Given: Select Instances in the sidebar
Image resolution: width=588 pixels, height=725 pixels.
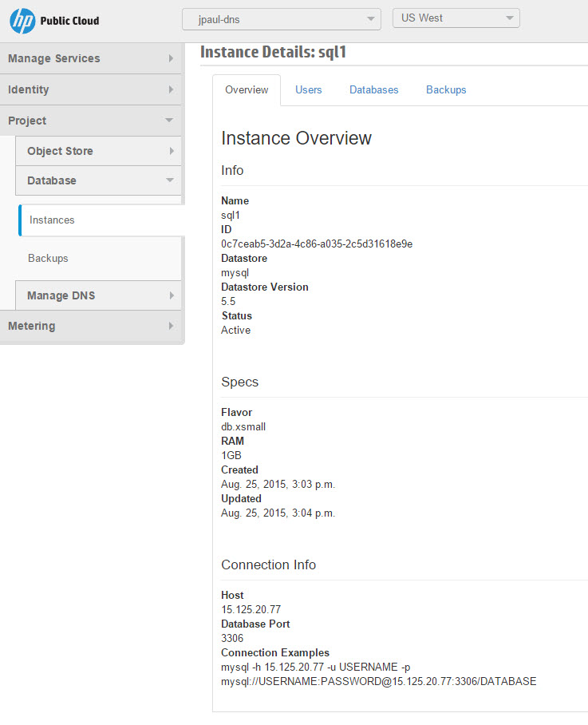Looking at the screenshot, I should 101,220.
